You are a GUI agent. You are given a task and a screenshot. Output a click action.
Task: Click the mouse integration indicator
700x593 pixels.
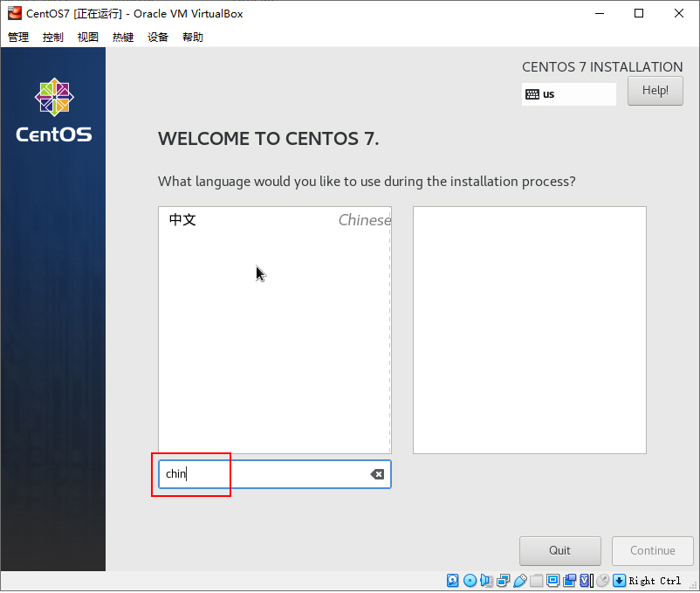602,580
